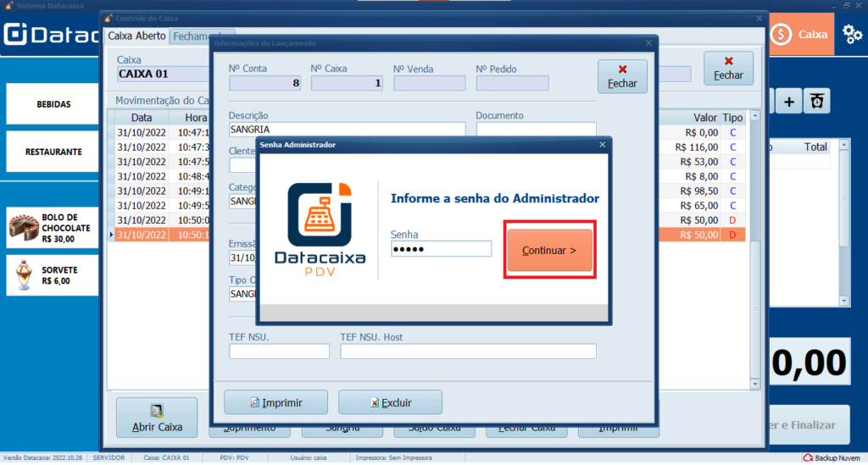Click Abrir Caixa button

coord(156,418)
